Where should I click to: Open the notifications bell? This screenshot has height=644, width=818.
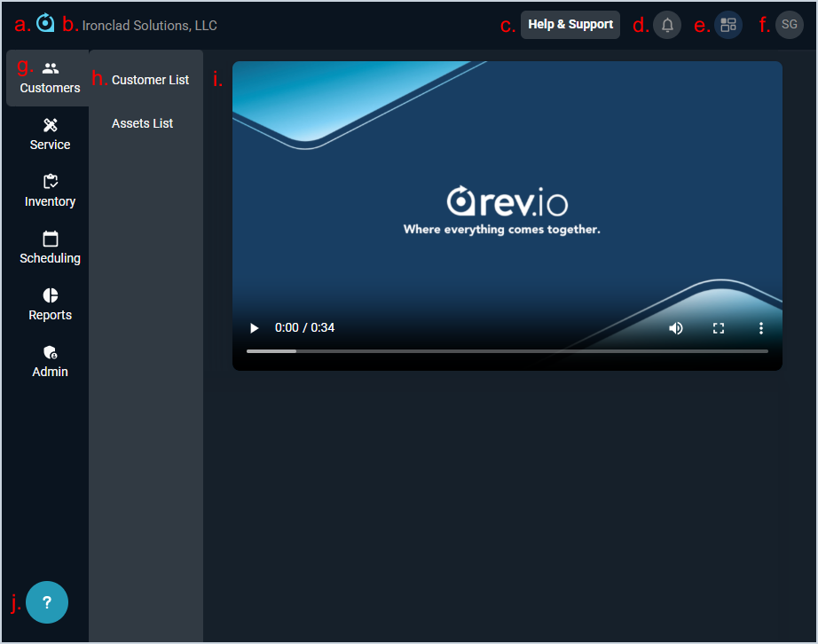coord(667,25)
